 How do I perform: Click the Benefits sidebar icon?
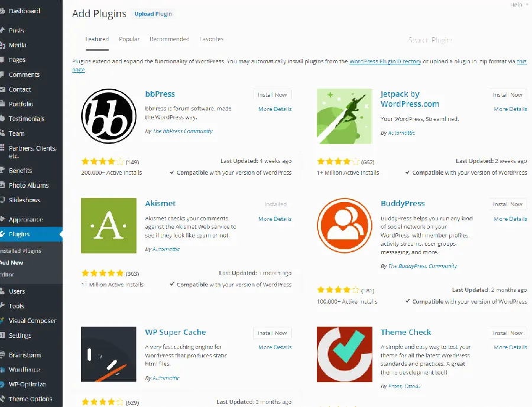point(2,170)
